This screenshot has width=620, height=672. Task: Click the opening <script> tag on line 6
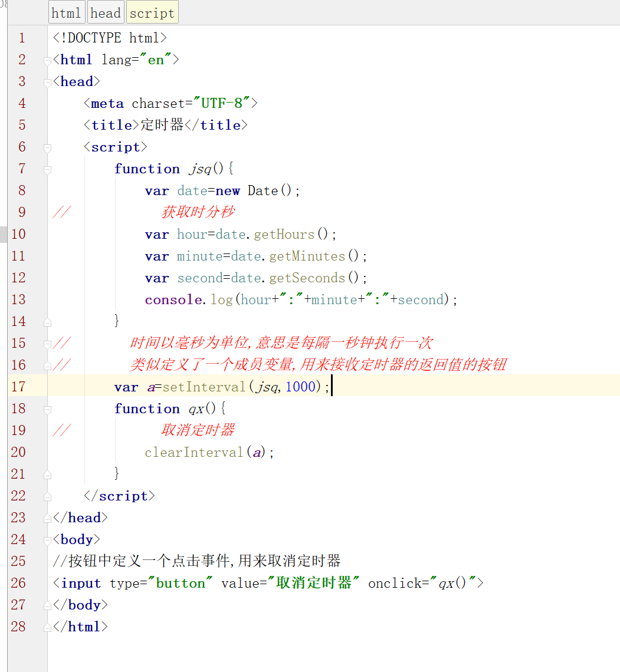coord(116,147)
